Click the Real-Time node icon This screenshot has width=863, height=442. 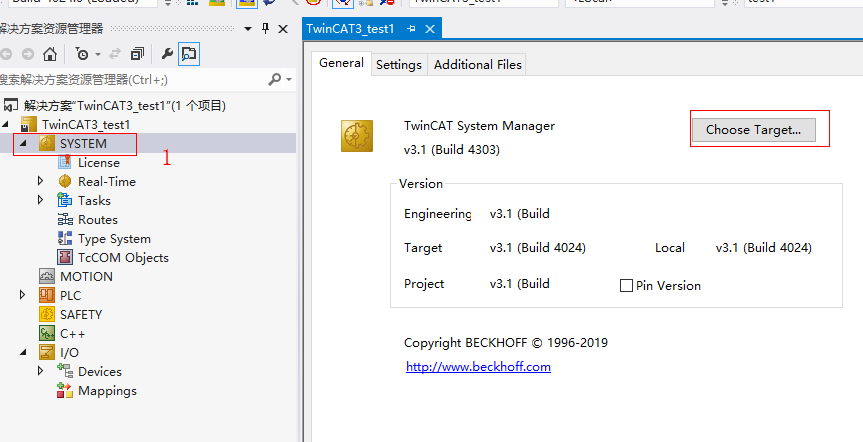pos(65,181)
